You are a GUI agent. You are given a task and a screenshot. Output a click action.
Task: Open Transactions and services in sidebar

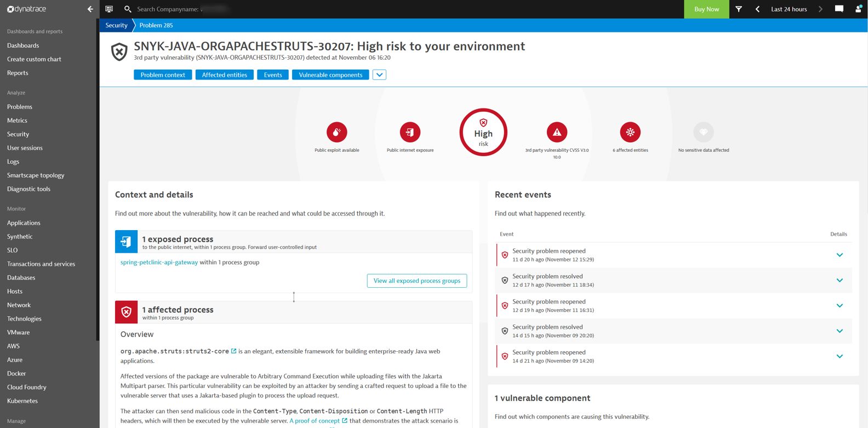[x=41, y=264]
